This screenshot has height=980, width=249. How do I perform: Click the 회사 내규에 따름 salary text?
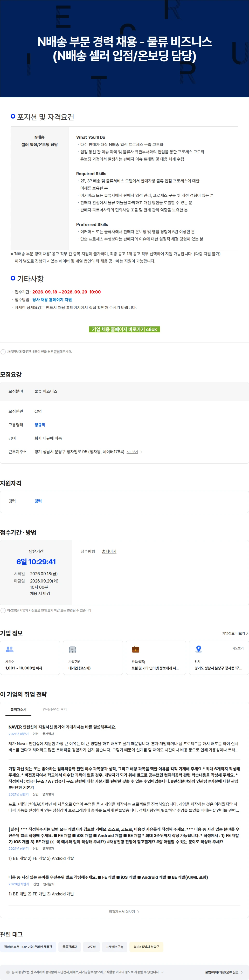tap(48, 438)
